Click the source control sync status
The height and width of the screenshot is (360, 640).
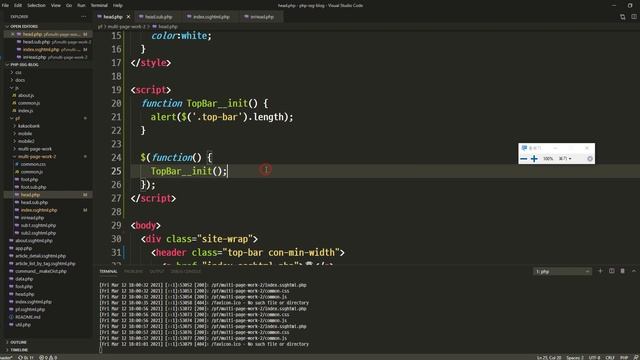coord(25,358)
